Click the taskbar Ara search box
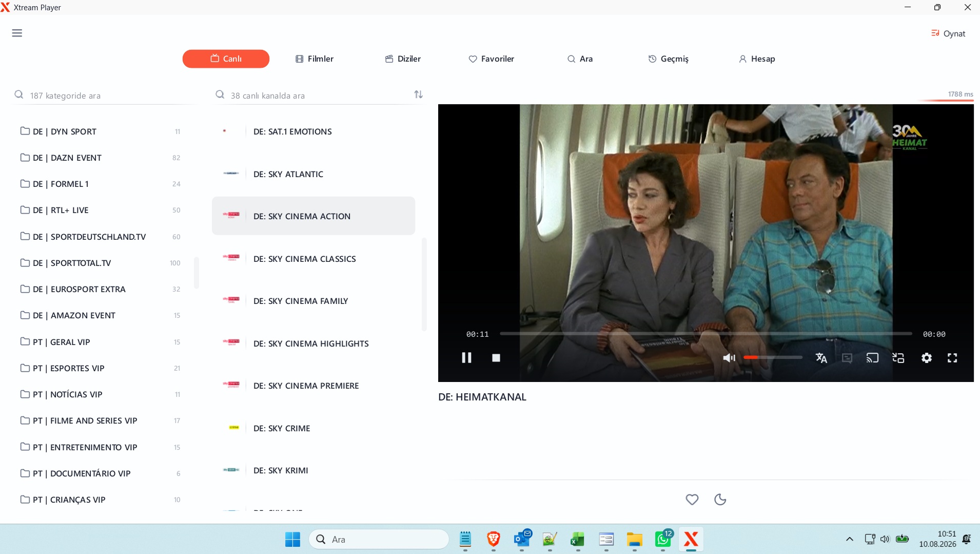 379,539
